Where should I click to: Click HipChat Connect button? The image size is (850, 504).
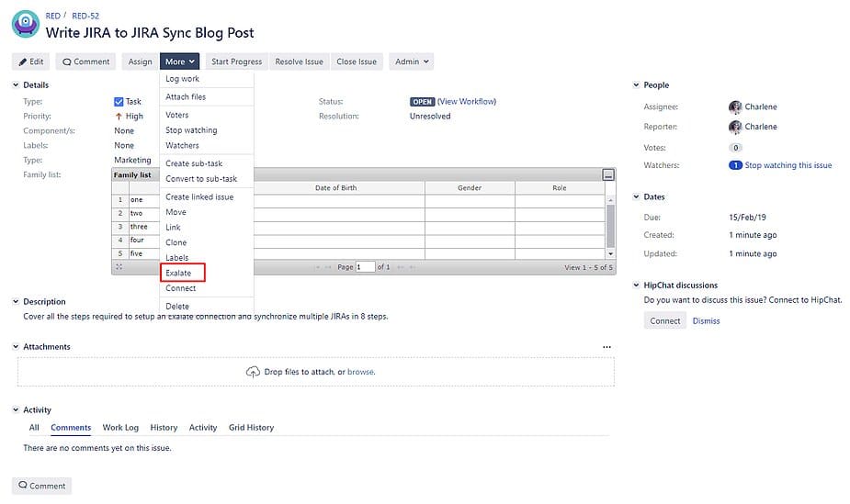[x=665, y=321]
